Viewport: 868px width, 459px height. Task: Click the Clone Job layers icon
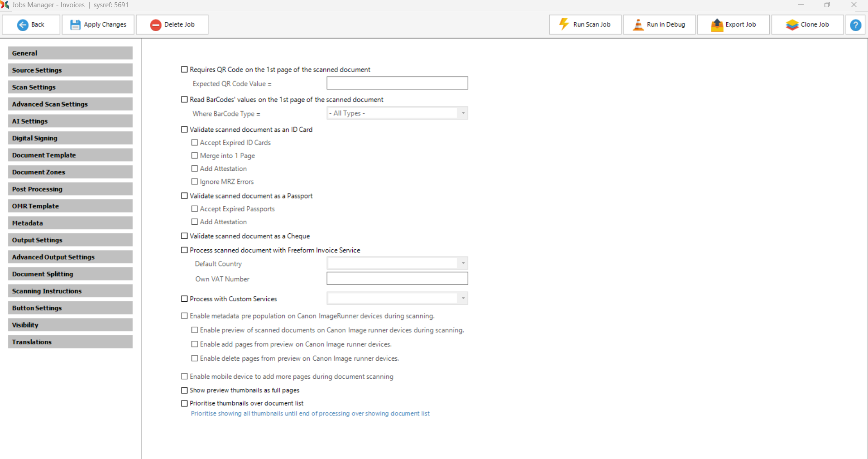[792, 24]
